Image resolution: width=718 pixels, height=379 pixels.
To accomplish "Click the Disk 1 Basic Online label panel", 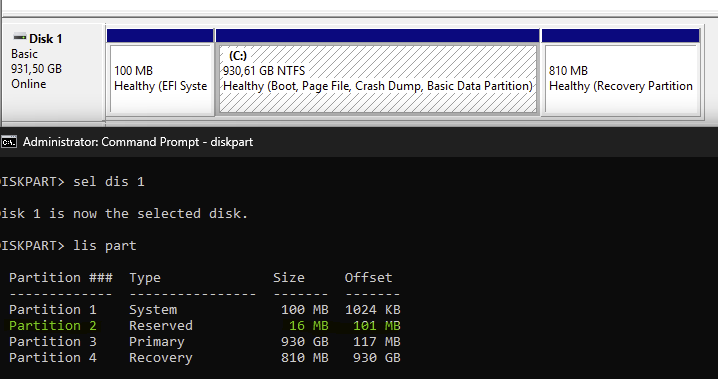I will tap(54, 72).
